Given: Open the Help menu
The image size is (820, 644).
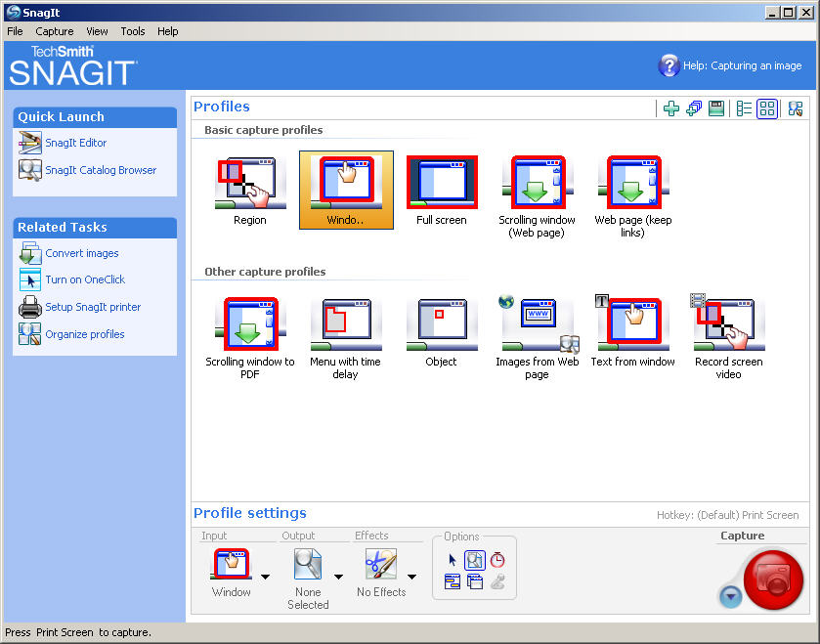Looking at the screenshot, I should [x=168, y=31].
